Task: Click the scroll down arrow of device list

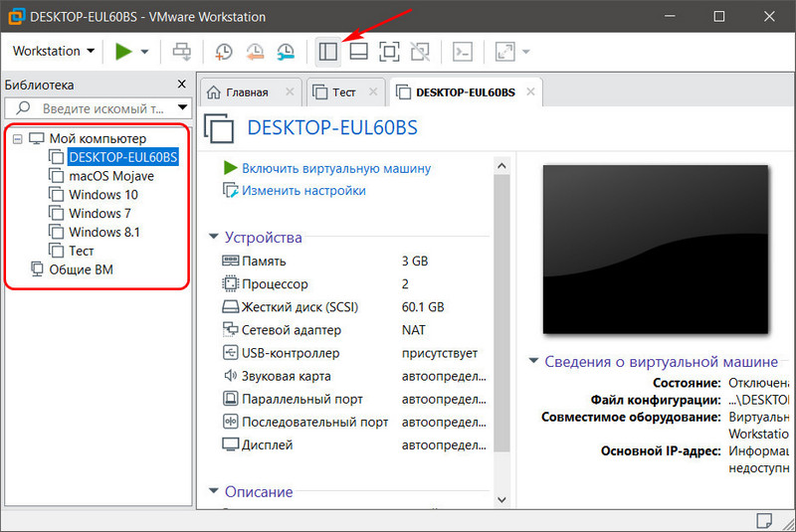Action: pos(501,499)
